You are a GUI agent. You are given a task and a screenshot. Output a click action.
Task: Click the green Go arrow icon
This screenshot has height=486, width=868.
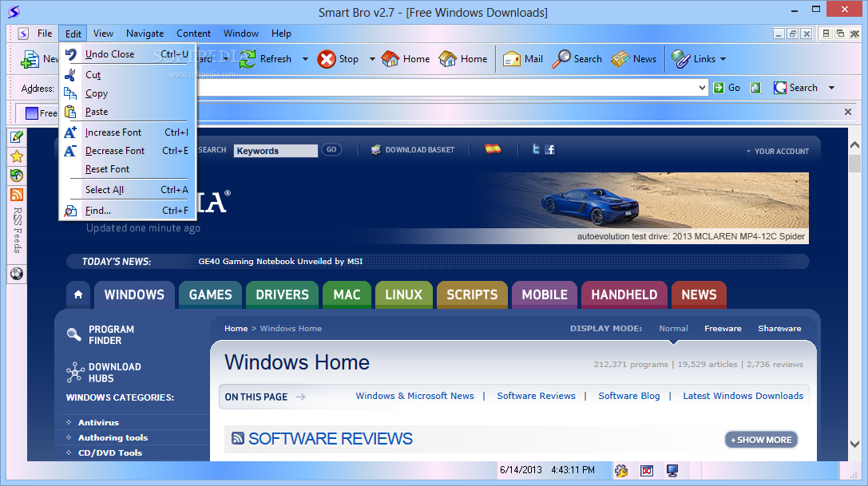tap(719, 88)
